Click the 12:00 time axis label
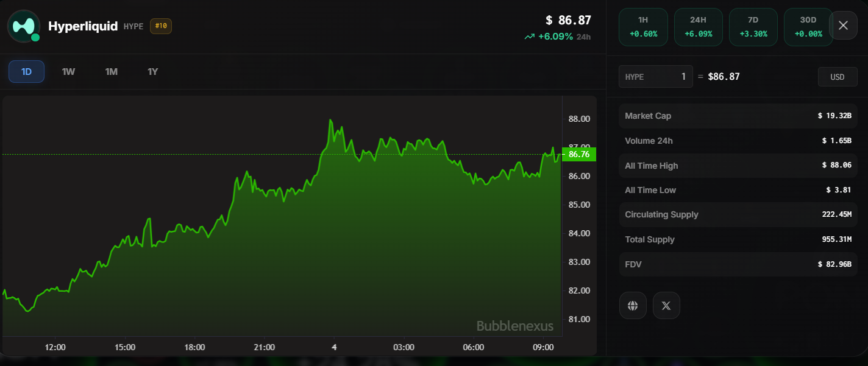Viewport: 868px width, 366px height. [55, 347]
